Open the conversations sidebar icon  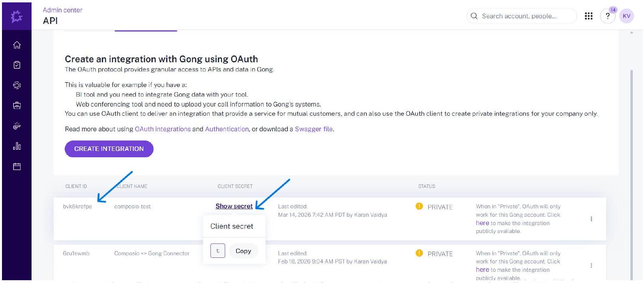17,85
